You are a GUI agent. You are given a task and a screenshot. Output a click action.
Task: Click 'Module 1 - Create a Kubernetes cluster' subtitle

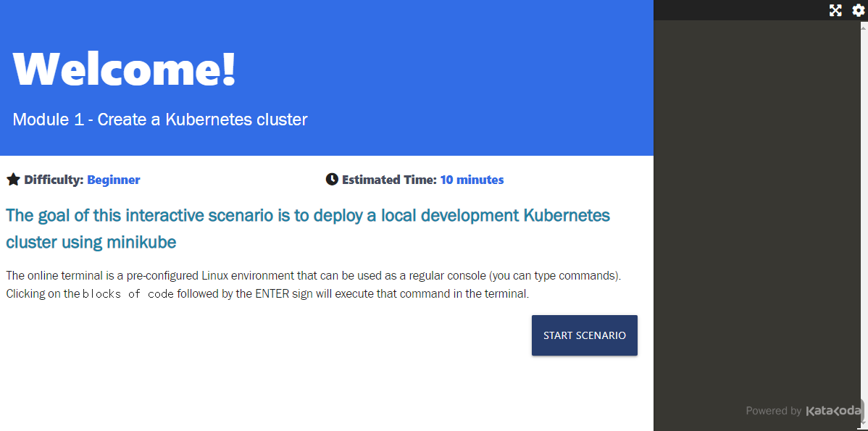(x=160, y=119)
